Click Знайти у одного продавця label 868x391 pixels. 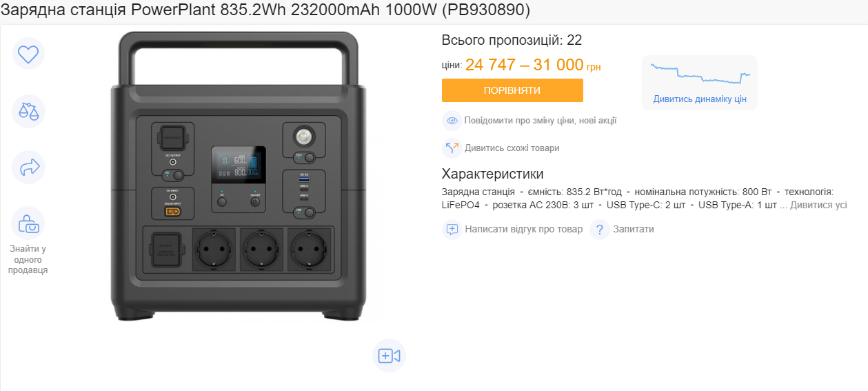[x=28, y=259]
